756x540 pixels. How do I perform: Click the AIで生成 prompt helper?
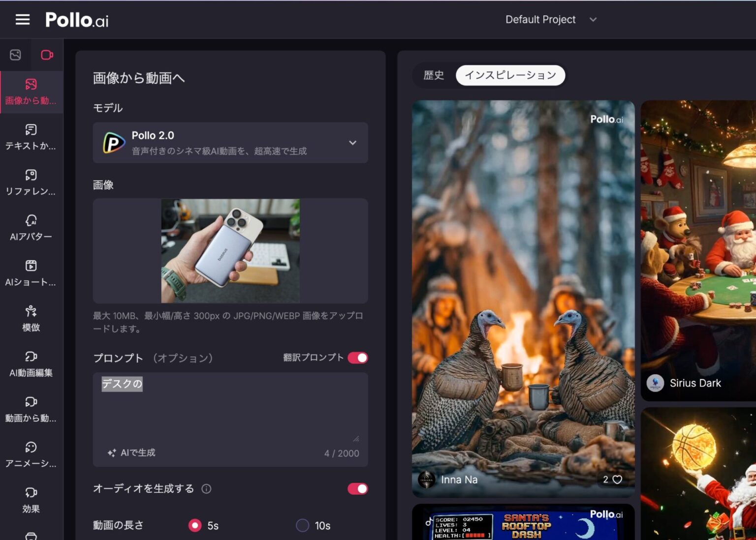(x=130, y=452)
